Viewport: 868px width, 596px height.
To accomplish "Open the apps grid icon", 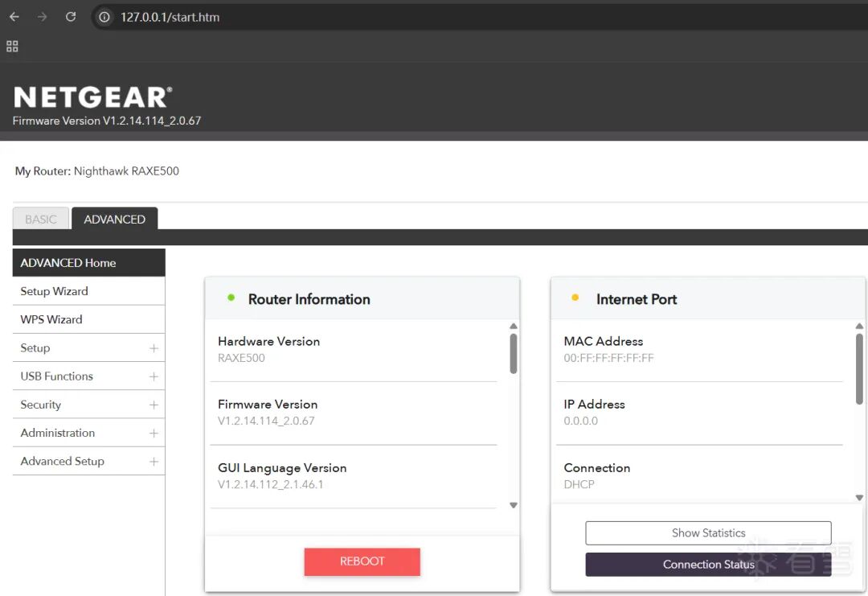I will pos(12,46).
